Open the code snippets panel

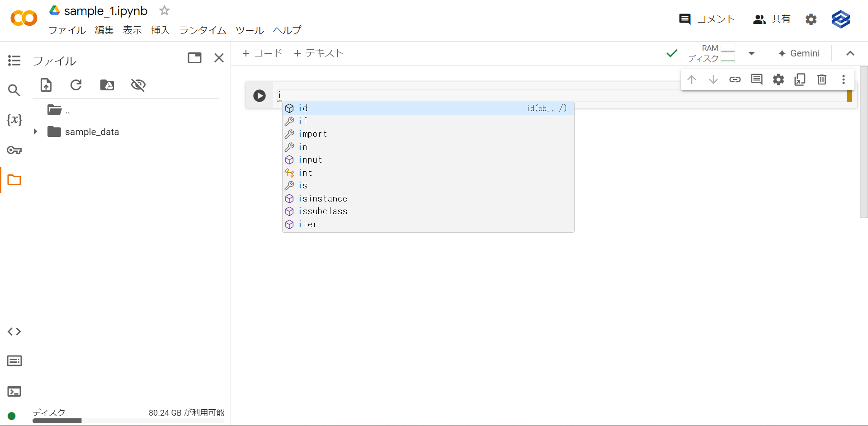tap(14, 331)
